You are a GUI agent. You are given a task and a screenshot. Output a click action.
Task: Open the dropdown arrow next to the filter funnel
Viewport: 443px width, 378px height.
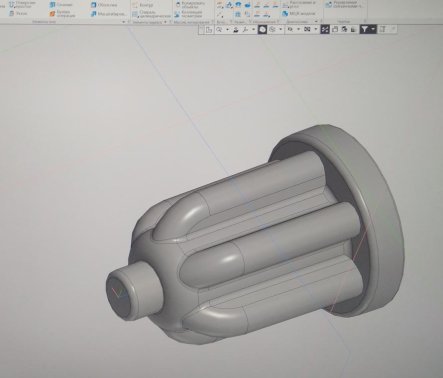coord(373,29)
